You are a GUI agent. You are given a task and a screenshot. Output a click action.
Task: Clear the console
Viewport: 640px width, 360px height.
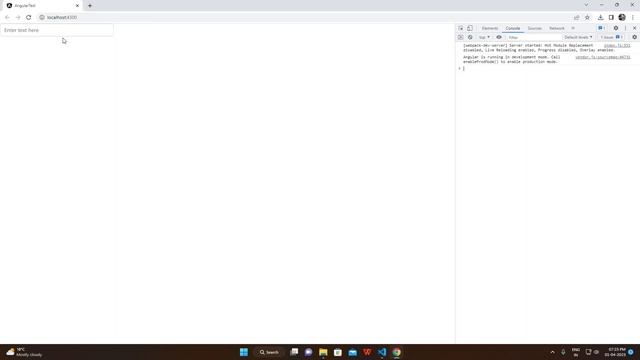[470, 37]
